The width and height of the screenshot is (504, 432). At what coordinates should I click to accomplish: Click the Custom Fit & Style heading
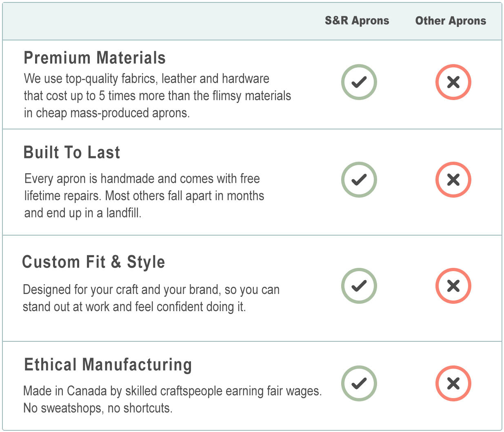point(93,262)
